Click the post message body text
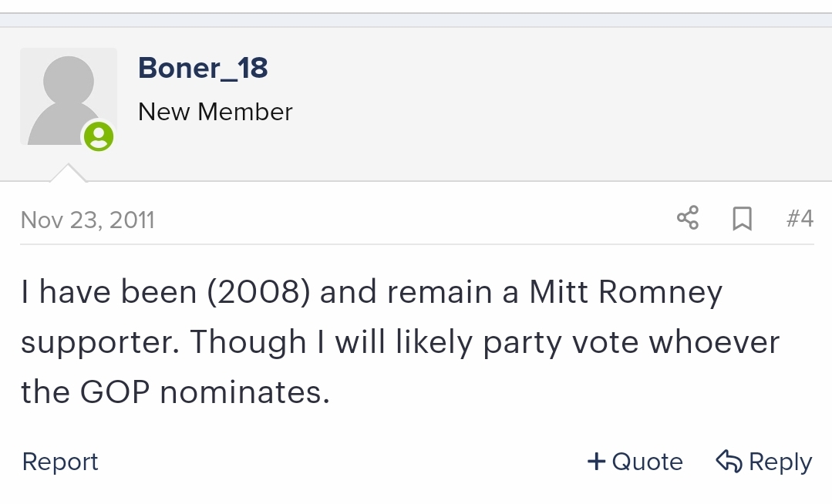The width and height of the screenshot is (832, 504). click(x=401, y=341)
